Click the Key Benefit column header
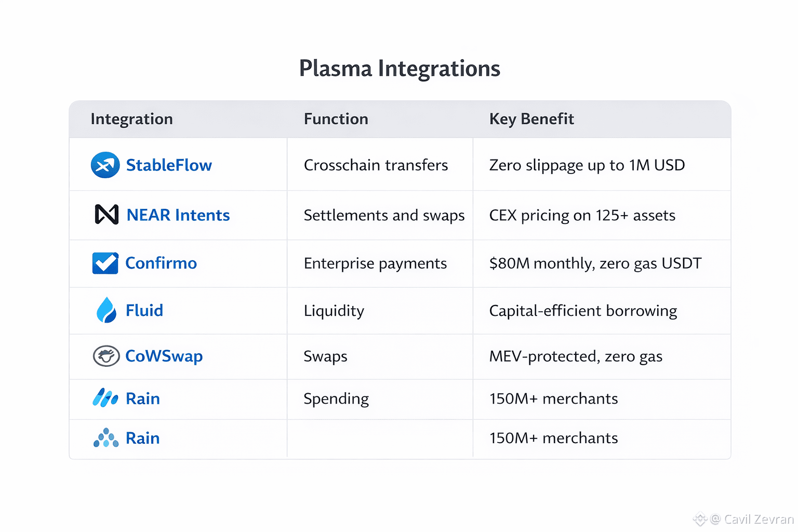Image resolution: width=798 pixels, height=532 pixels. [531, 119]
